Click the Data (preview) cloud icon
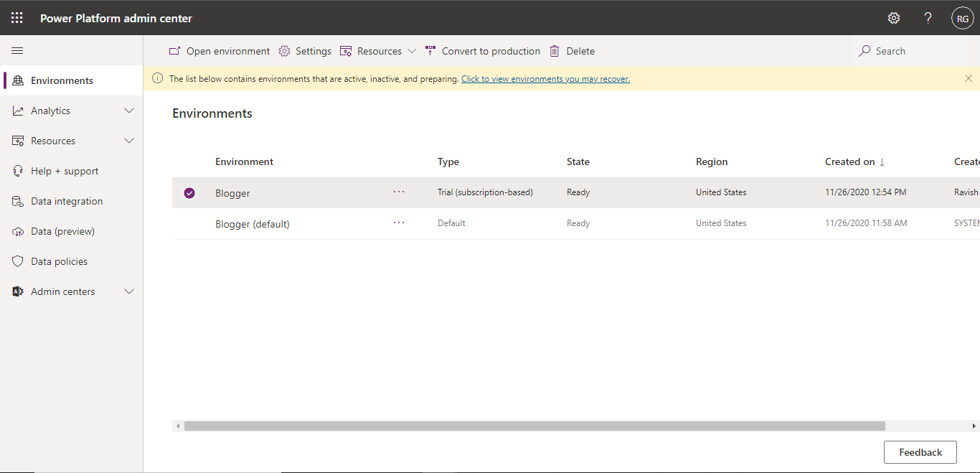The height and width of the screenshot is (473, 980). (18, 231)
